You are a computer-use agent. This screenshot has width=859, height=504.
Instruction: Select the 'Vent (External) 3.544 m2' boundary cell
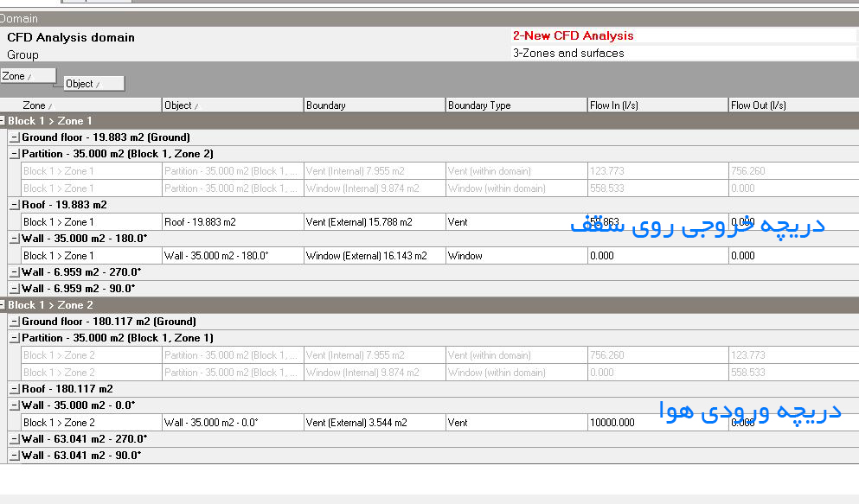375,423
